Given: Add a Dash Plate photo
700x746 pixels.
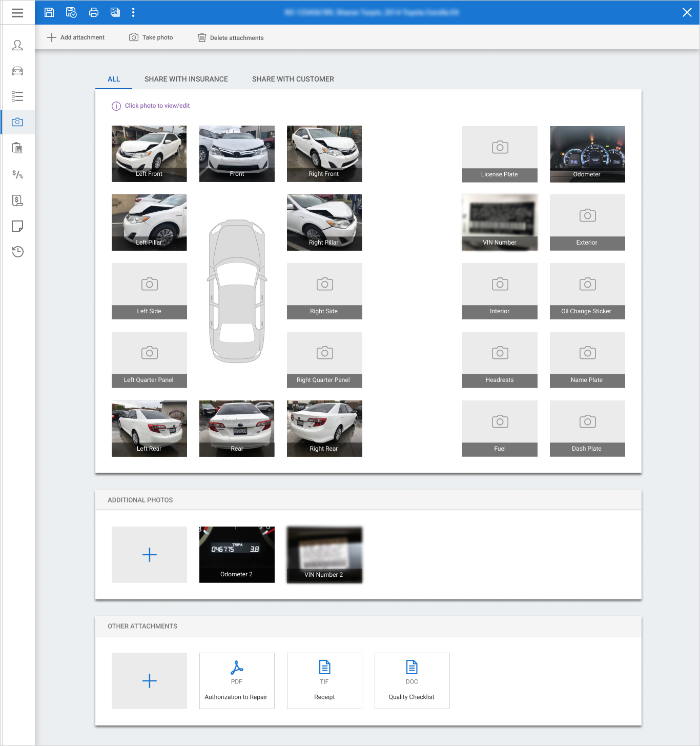Looking at the screenshot, I should coord(587,429).
